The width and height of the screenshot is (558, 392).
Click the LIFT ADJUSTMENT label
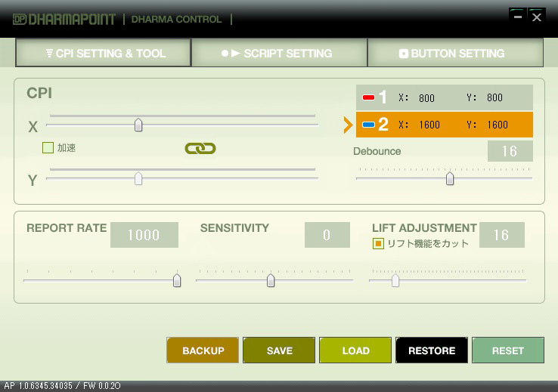point(424,228)
